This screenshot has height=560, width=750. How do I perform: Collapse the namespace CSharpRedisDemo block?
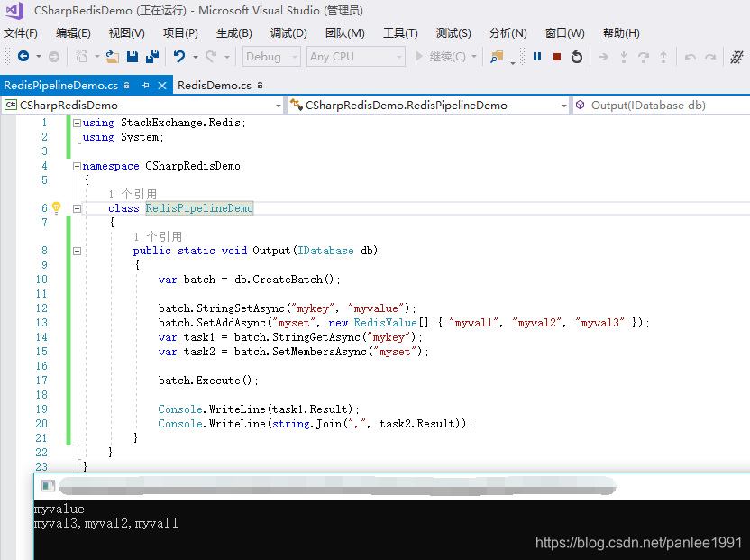point(77,166)
